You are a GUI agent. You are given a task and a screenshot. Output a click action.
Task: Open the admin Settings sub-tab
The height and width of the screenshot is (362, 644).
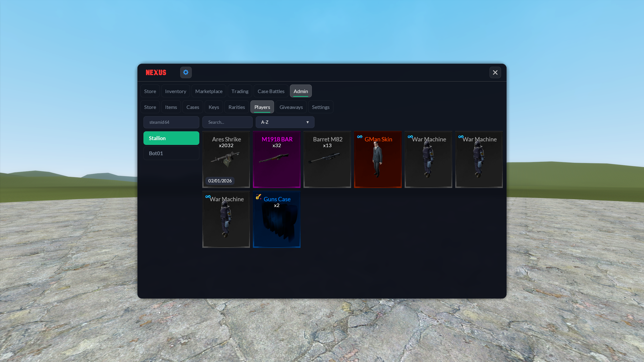coord(321,107)
